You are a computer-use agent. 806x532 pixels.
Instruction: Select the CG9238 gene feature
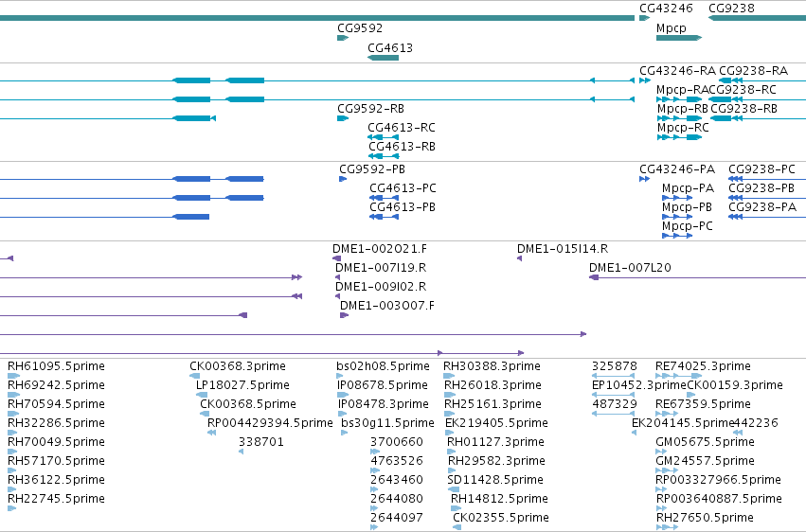point(757,18)
